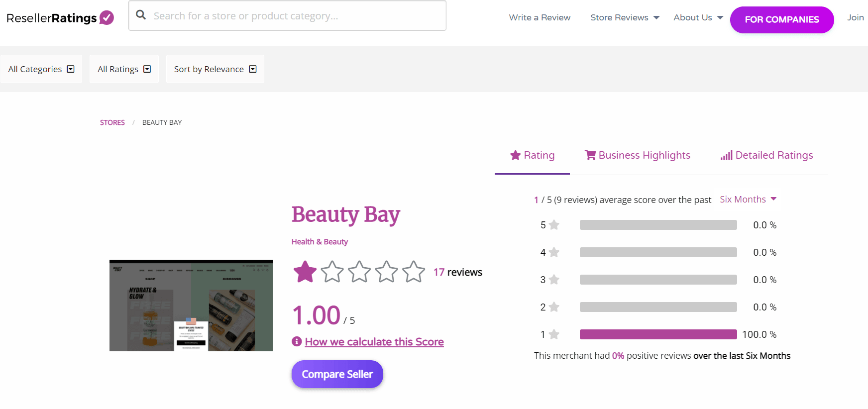The image size is (868, 409).
Task: Click the fifth empty rating star
Action: coord(413,272)
